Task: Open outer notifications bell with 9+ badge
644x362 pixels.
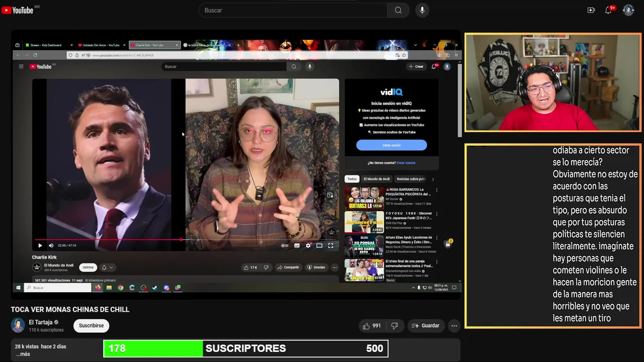Action: pos(608,10)
